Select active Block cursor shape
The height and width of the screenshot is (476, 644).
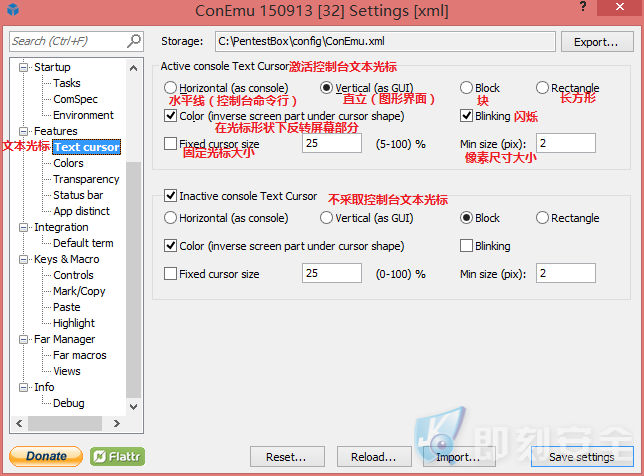[466, 88]
